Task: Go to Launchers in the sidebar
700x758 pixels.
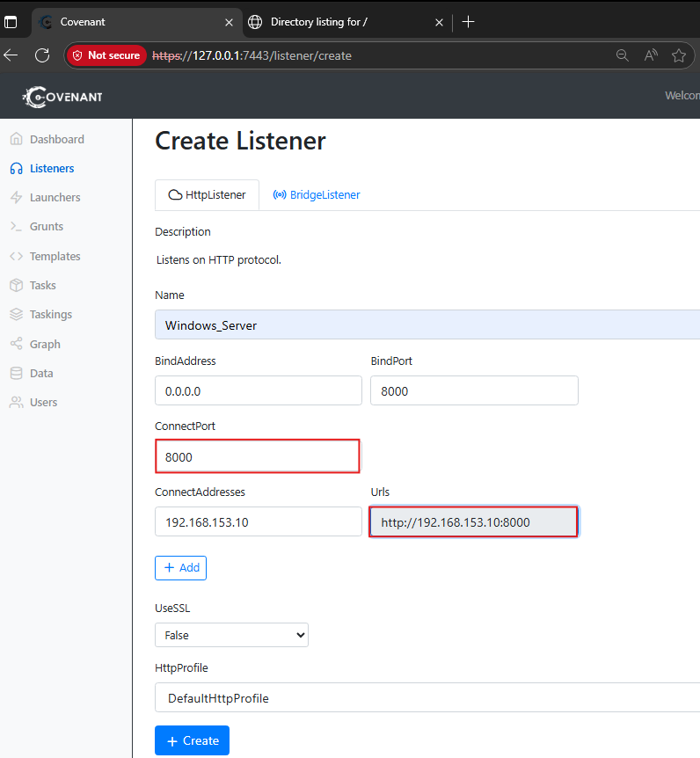Action: point(55,197)
